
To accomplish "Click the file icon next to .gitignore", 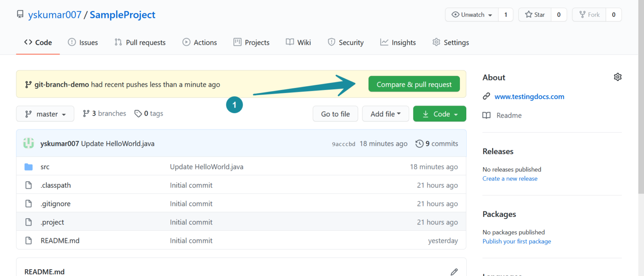I will pyautogui.click(x=29, y=204).
